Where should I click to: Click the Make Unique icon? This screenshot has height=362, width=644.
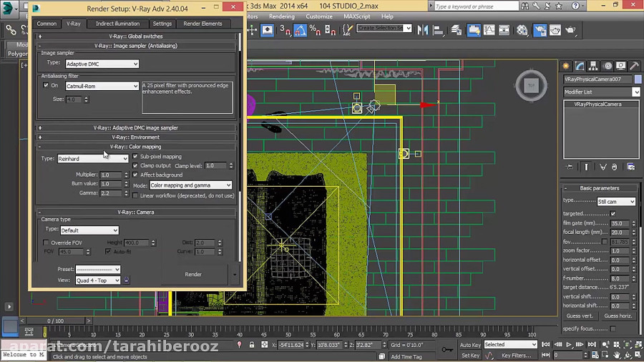coord(603,167)
